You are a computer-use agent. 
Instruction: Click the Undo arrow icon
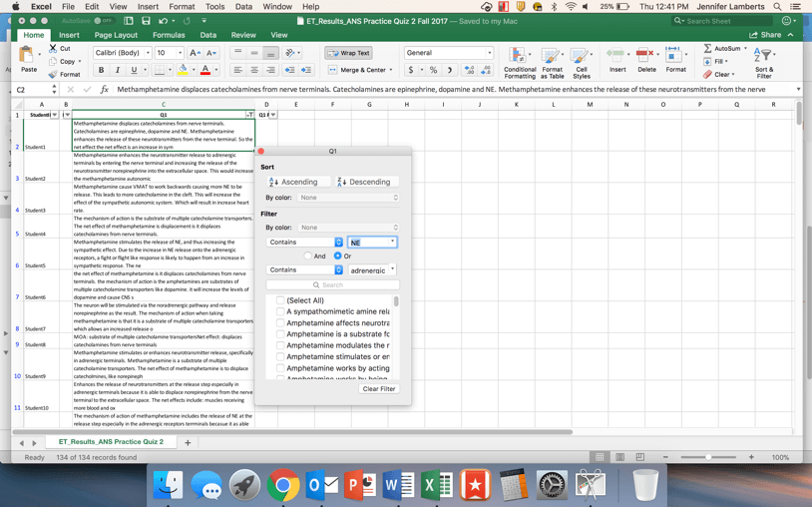pyautogui.click(x=164, y=21)
